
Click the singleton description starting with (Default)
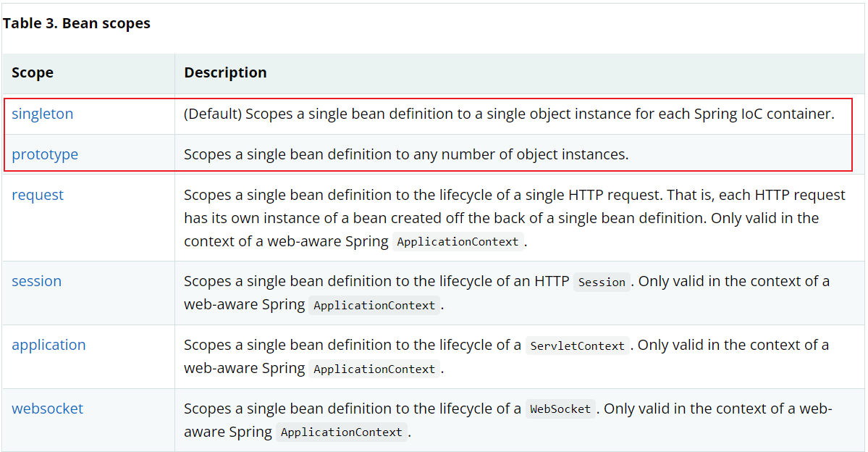coord(509,114)
